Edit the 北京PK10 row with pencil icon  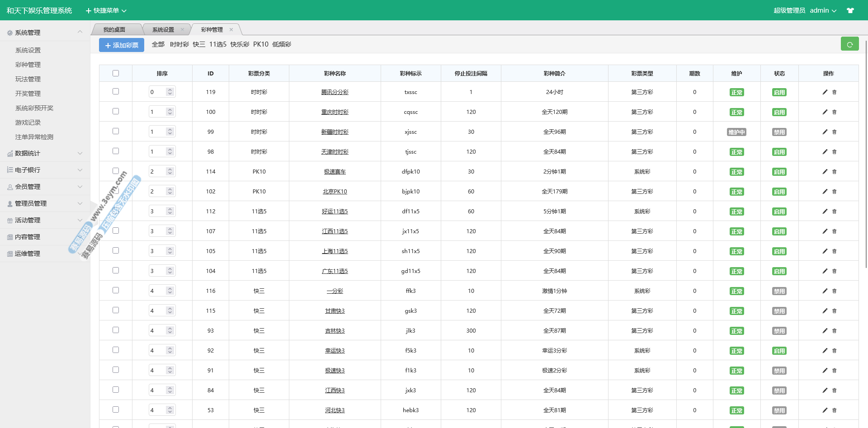[825, 192]
